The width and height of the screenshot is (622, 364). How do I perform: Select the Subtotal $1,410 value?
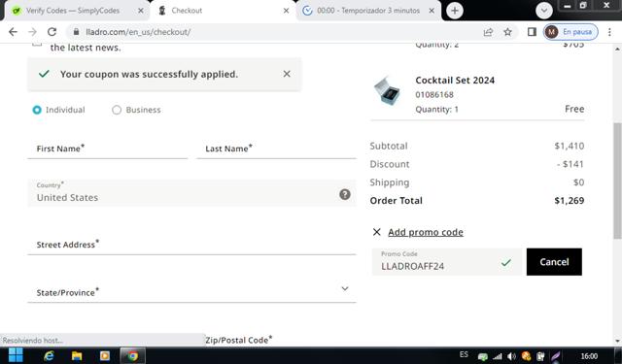(570, 146)
